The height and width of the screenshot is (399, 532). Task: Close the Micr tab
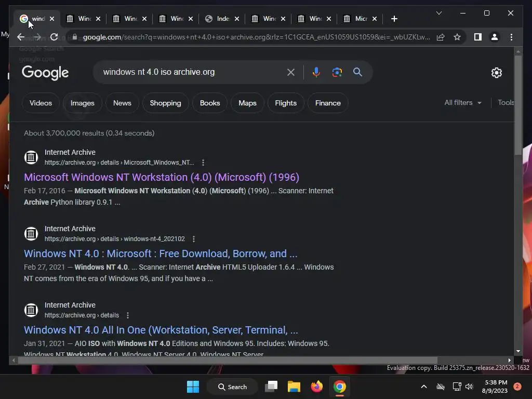pyautogui.click(x=375, y=19)
